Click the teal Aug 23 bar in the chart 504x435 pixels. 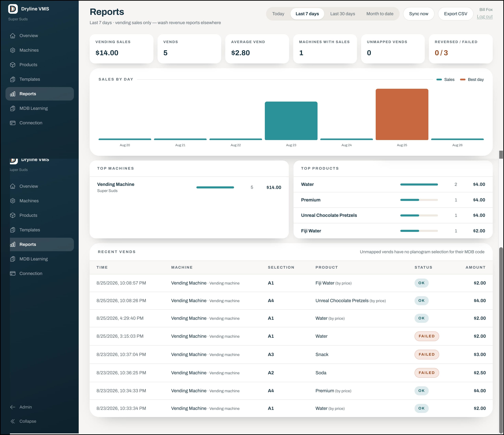point(291,121)
